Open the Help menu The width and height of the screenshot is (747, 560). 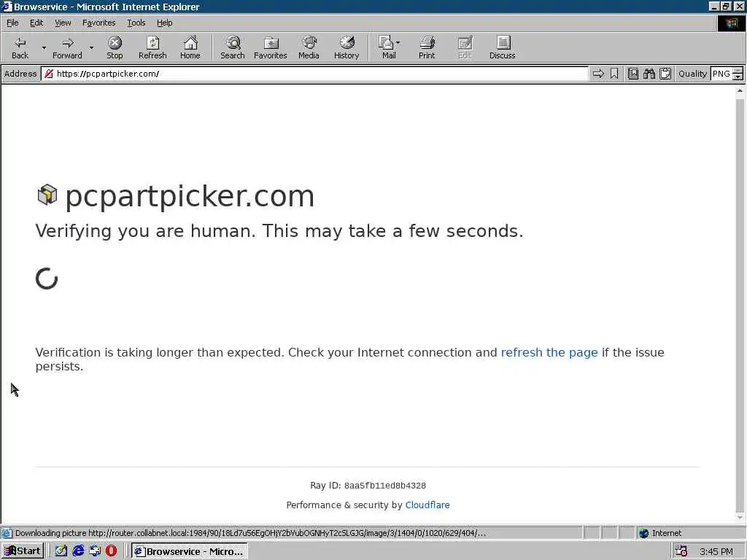tap(164, 23)
